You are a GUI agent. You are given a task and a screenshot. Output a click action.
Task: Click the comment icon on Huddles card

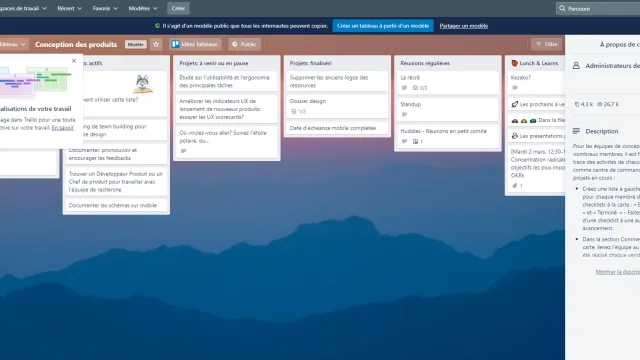[x=404, y=142]
